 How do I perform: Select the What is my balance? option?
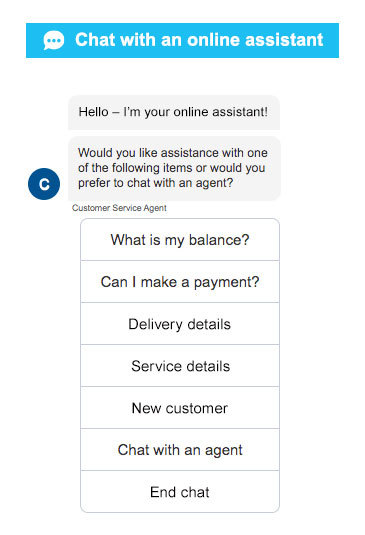[x=180, y=240]
